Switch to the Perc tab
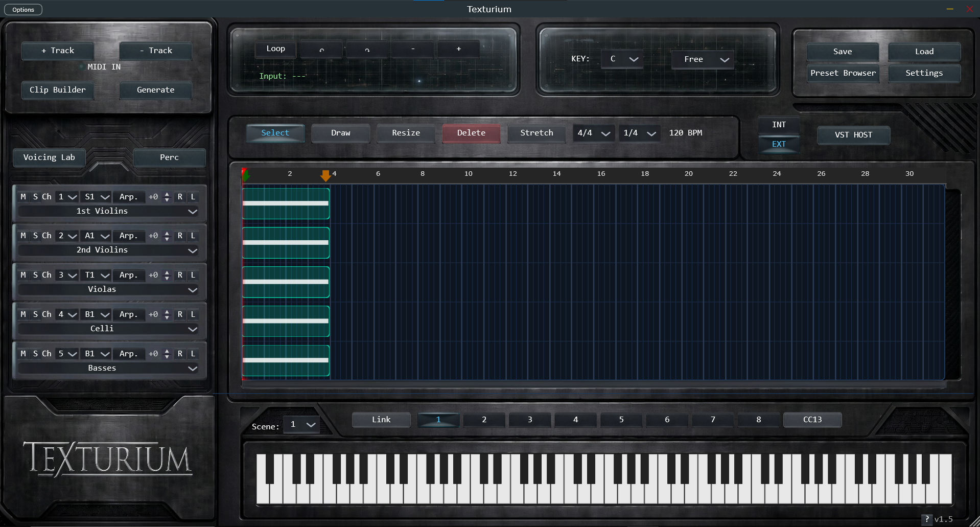The height and width of the screenshot is (527, 980). pos(169,157)
